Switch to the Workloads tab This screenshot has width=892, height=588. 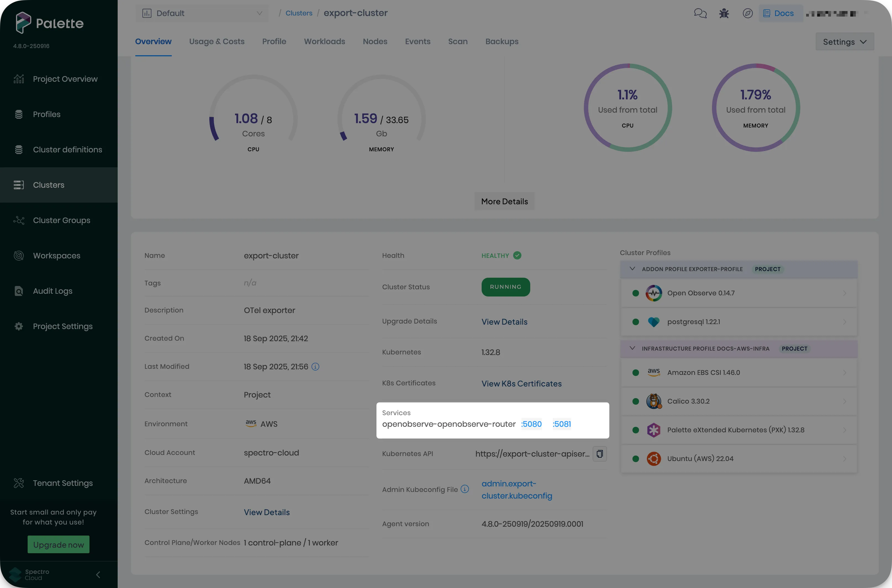coord(324,42)
